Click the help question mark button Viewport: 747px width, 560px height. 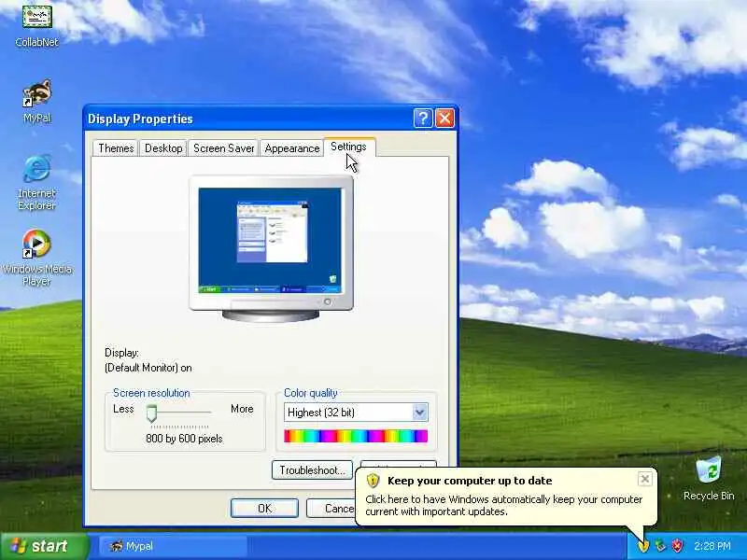(423, 119)
